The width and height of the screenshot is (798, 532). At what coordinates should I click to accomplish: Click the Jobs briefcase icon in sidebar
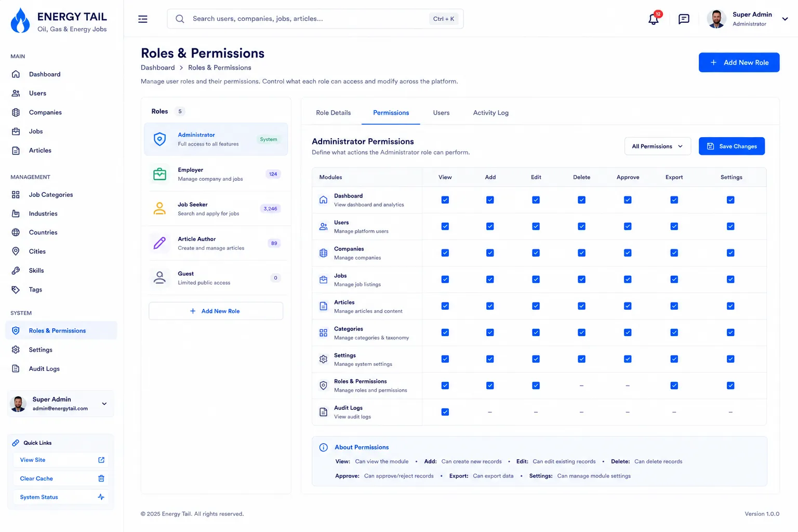click(16, 131)
